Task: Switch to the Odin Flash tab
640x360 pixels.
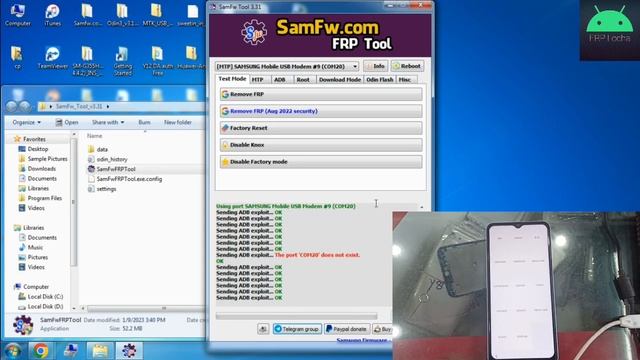Action: (x=380, y=80)
